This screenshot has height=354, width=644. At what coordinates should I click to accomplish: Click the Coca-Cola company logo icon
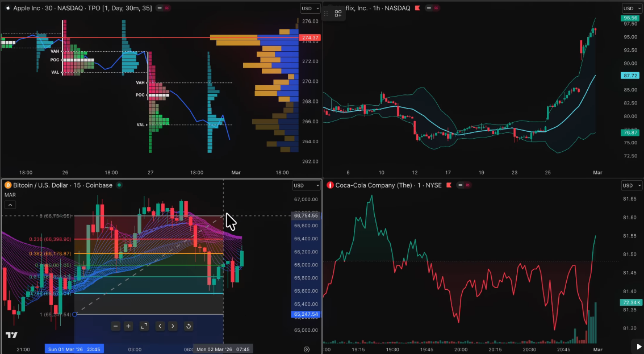click(x=330, y=185)
